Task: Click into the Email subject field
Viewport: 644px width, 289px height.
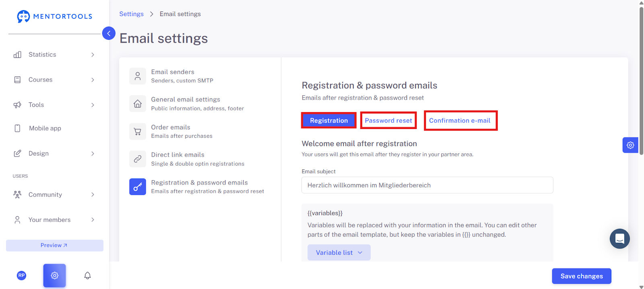Action: pos(427,185)
